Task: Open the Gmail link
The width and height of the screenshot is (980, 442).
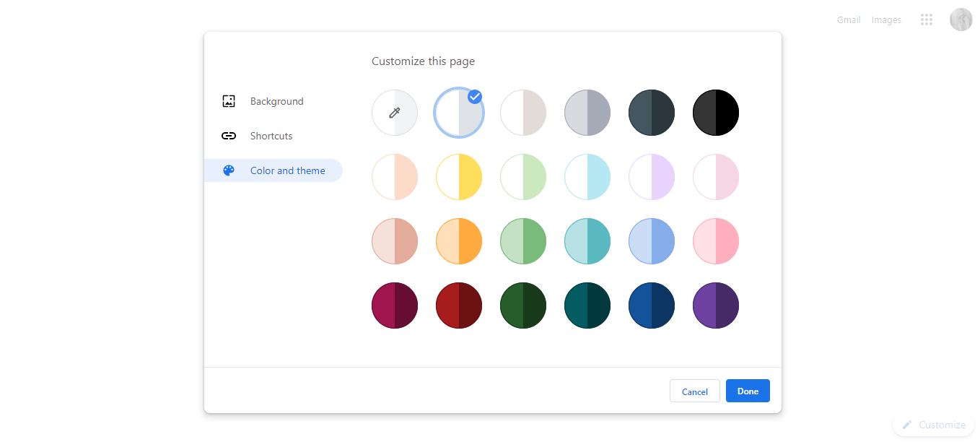Action: click(x=849, y=20)
